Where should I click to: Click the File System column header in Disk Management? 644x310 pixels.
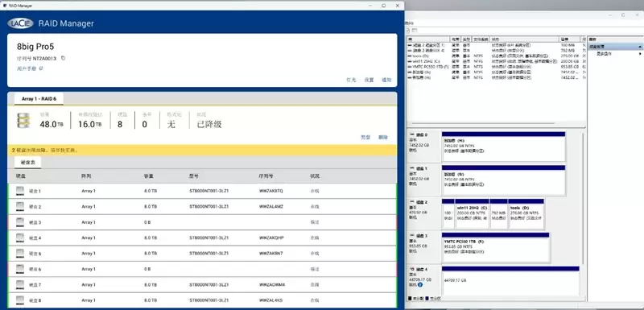(481, 39)
